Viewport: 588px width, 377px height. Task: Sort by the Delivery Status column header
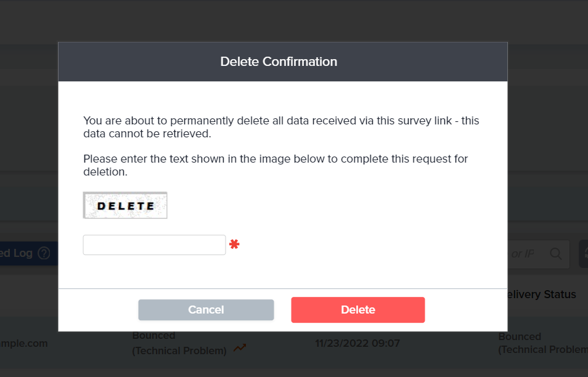point(541,294)
